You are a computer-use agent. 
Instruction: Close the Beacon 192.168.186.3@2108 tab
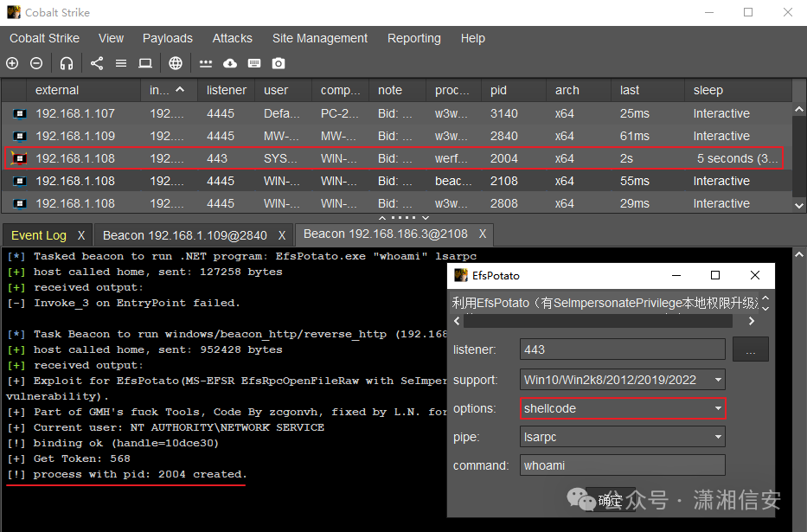[x=483, y=234]
